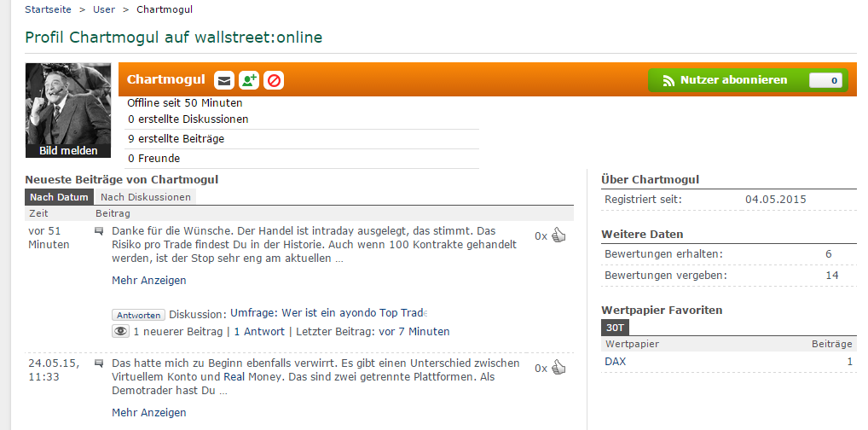Image resolution: width=868 pixels, height=430 pixels.
Task: Open the User breadcrumb link
Action: click(104, 9)
